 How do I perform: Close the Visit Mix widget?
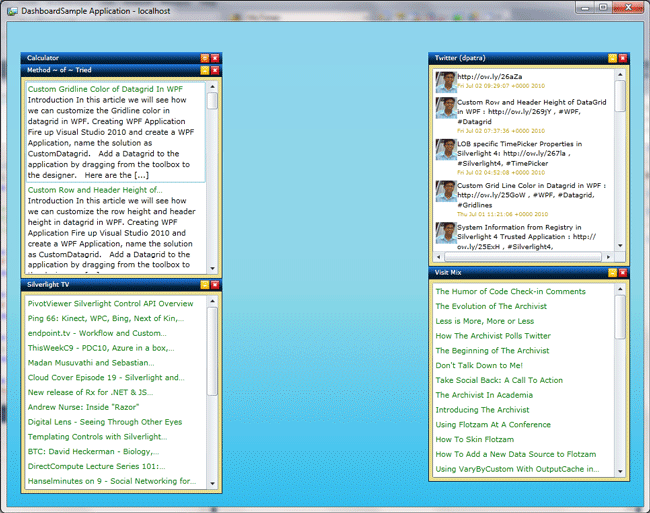pos(622,273)
